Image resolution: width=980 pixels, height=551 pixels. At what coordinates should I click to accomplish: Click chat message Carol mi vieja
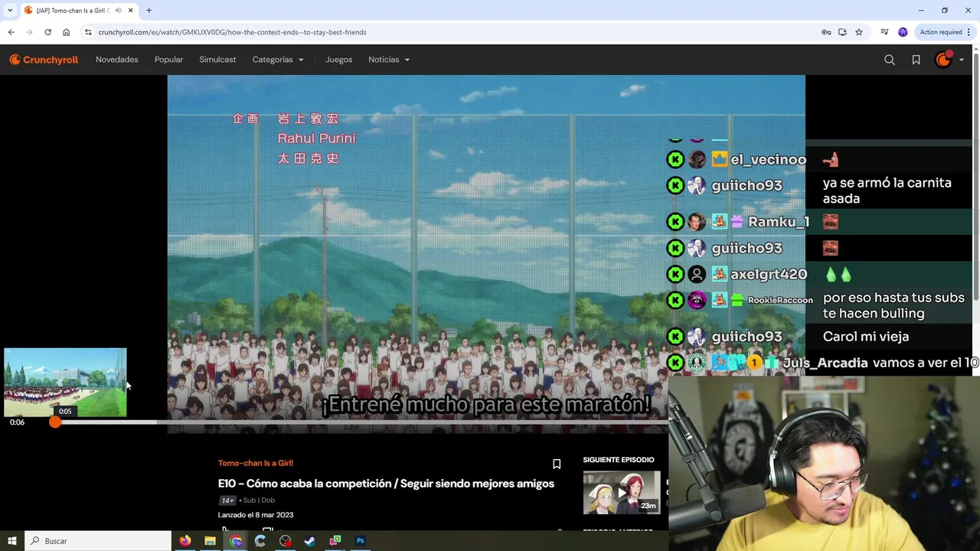click(866, 337)
